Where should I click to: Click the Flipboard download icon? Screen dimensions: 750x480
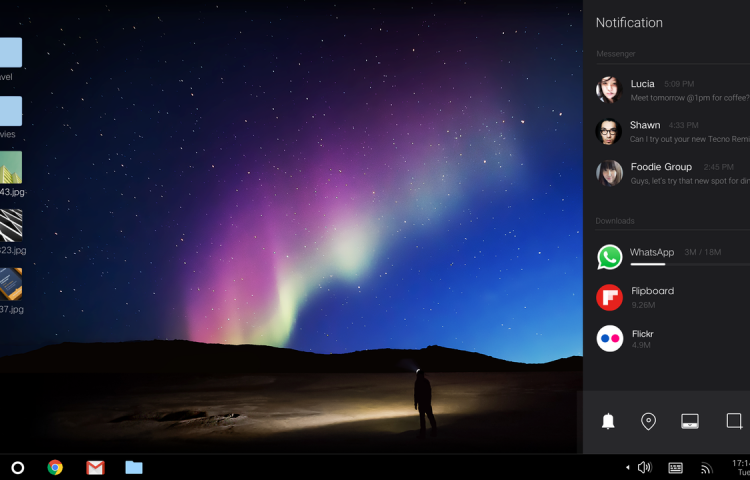tap(610, 297)
